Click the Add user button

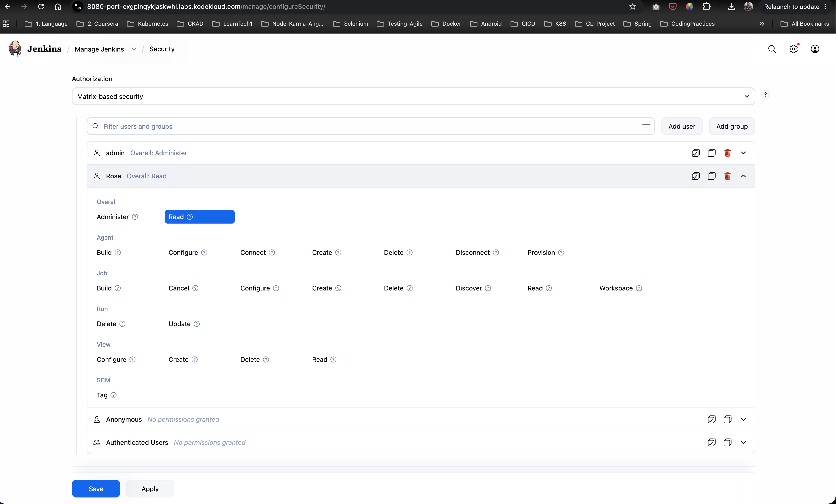(682, 126)
